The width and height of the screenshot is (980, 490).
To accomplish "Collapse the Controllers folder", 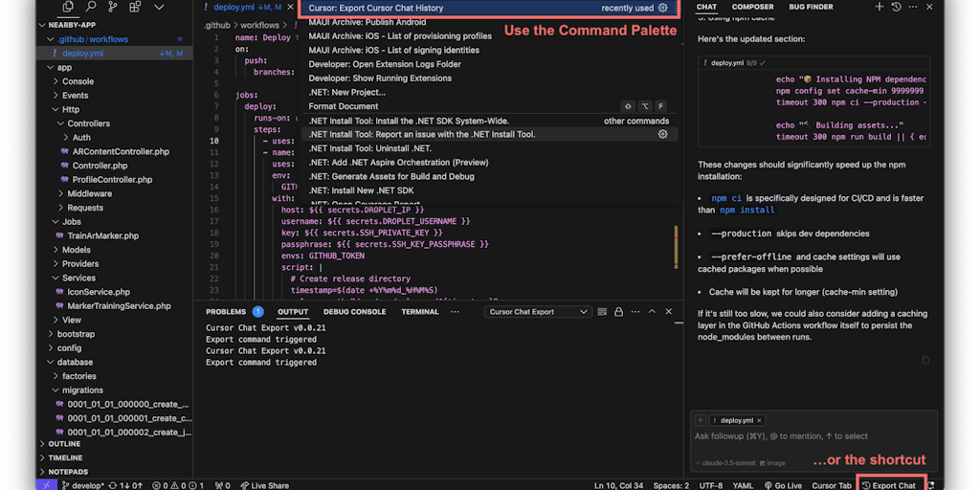I will tap(88, 123).
